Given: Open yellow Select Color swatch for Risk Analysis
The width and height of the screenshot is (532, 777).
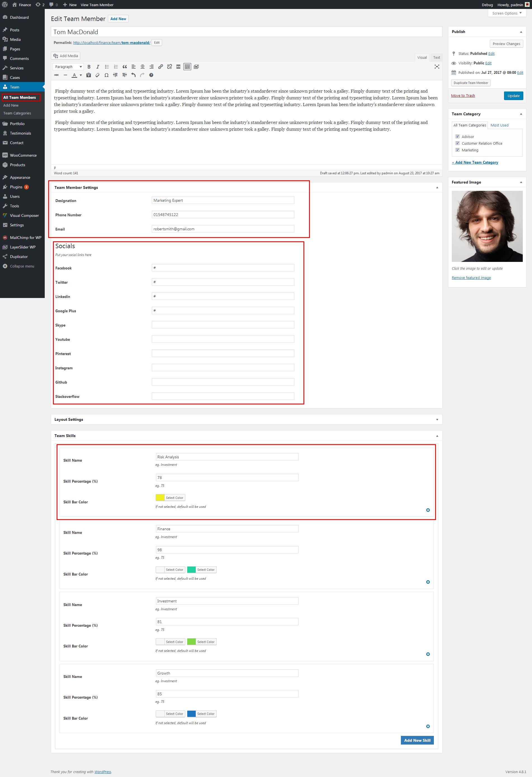Looking at the screenshot, I should (x=170, y=498).
